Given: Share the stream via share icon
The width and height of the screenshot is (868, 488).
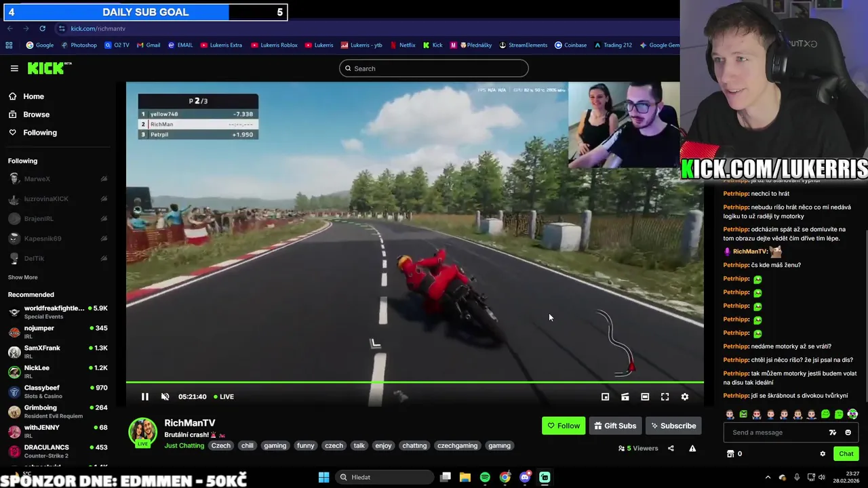Looking at the screenshot, I should pos(671,448).
